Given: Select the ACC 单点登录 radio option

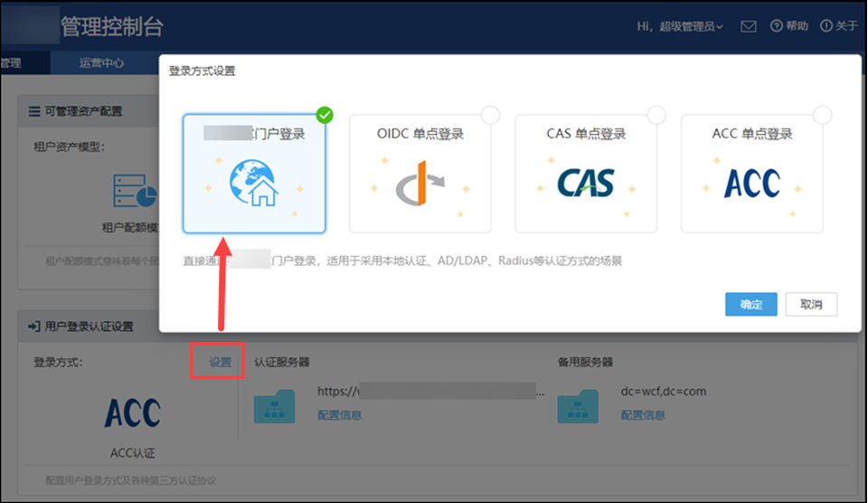Looking at the screenshot, I should point(822,115).
